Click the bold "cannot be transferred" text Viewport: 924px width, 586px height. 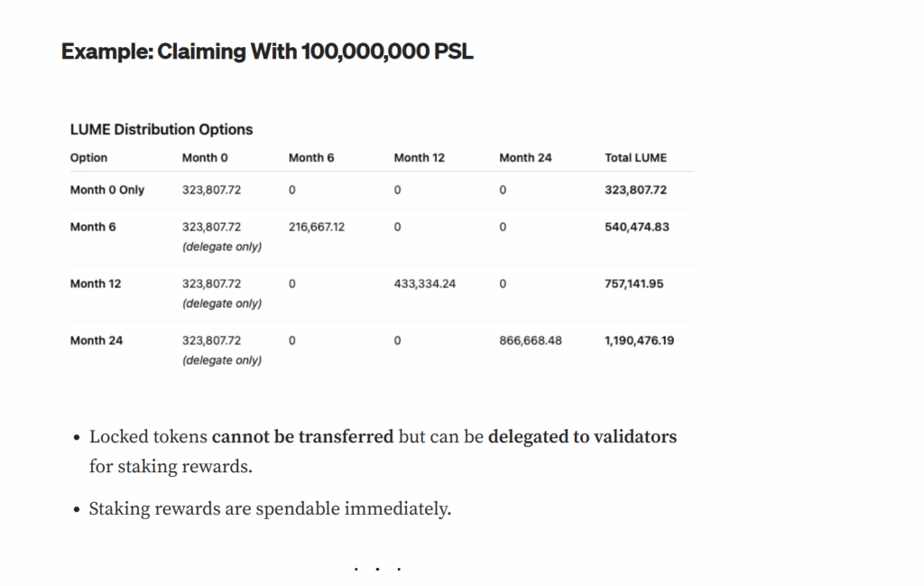point(302,437)
